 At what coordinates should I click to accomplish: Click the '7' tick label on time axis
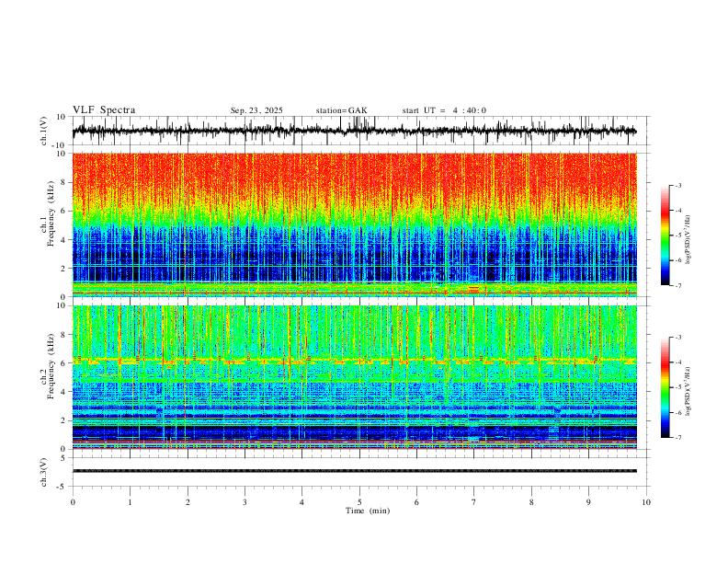click(474, 502)
